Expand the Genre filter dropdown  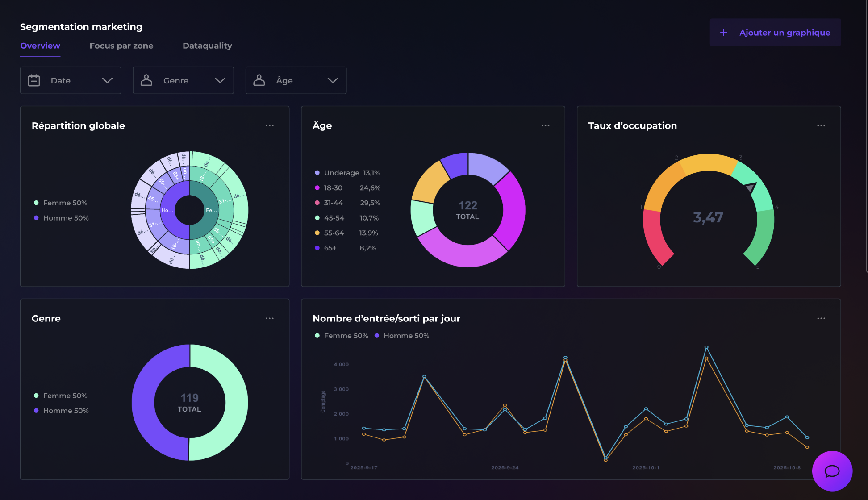pos(220,80)
